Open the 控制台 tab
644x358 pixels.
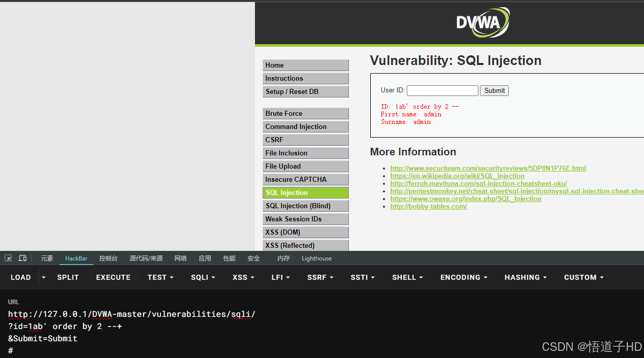pos(108,258)
